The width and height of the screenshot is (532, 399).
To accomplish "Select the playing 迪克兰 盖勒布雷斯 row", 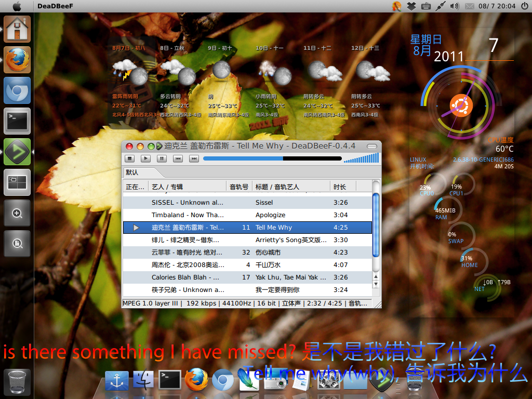I will [x=247, y=228].
